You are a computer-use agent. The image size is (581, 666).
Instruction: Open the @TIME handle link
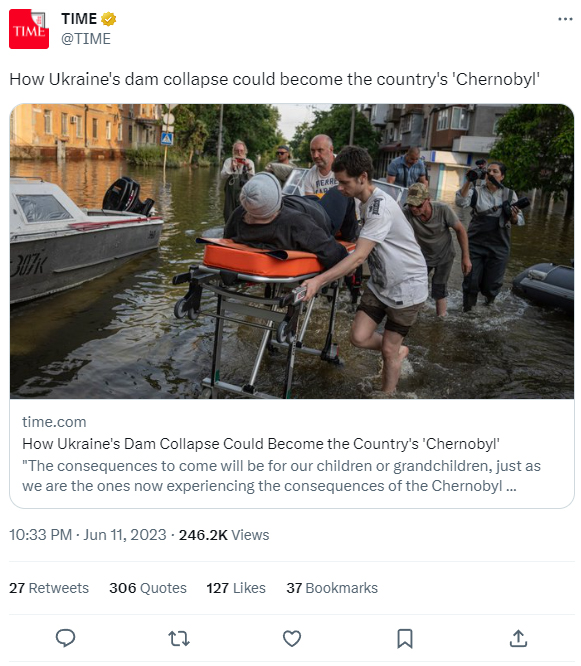[86, 39]
